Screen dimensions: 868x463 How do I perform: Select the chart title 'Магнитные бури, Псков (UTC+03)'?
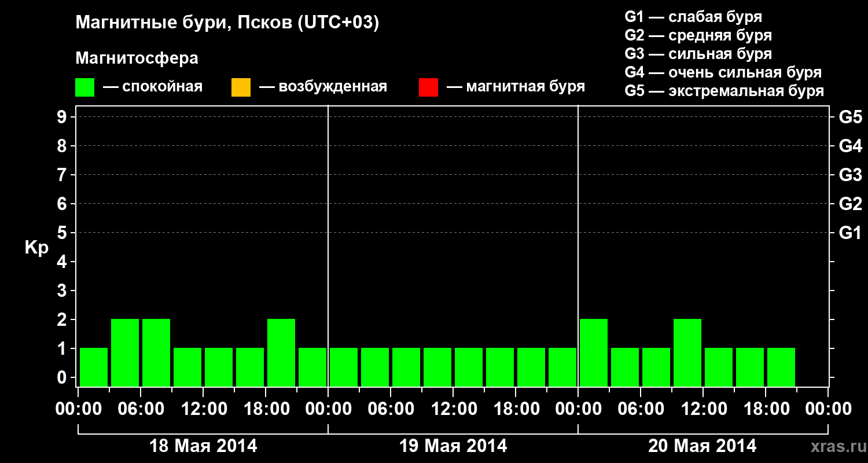(x=227, y=23)
